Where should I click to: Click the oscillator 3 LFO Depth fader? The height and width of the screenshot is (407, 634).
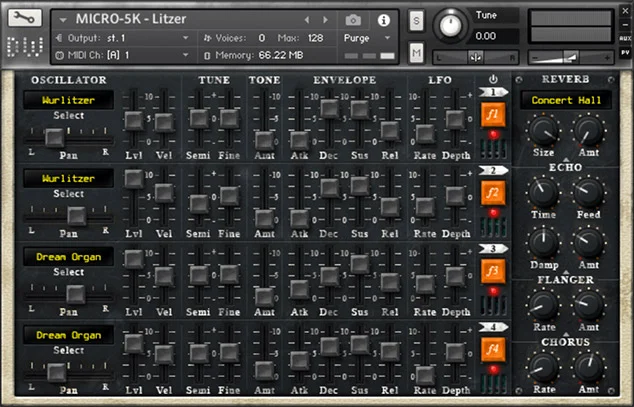pos(455,276)
